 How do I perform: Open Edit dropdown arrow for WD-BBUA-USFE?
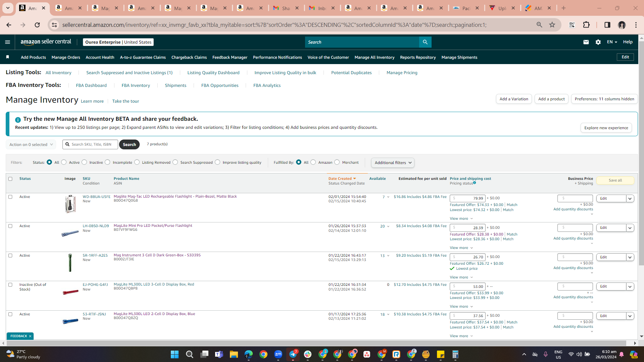coord(630,199)
